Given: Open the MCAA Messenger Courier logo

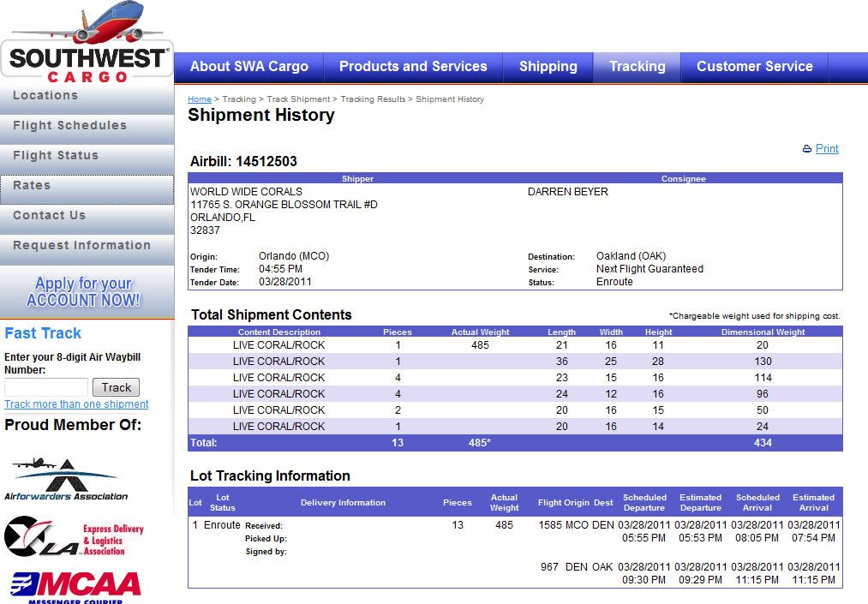Looking at the screenshot, I should click(x=76, y=587).
